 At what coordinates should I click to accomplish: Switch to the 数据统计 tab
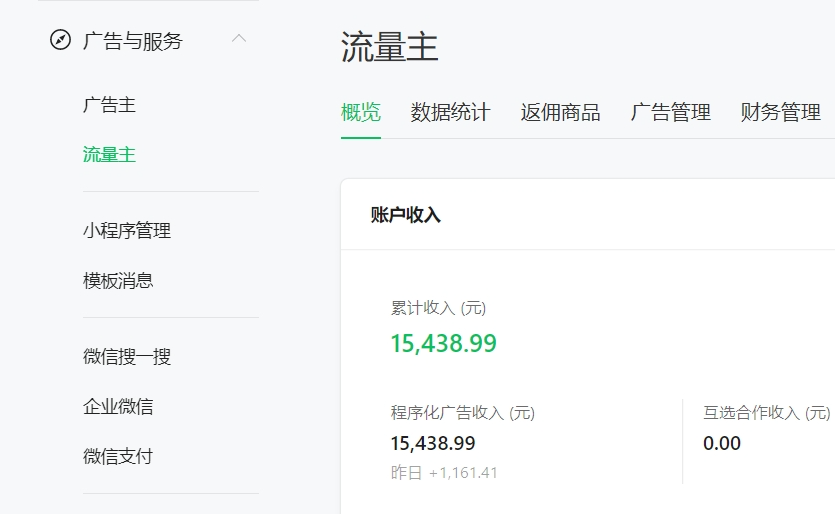[450, 112]
